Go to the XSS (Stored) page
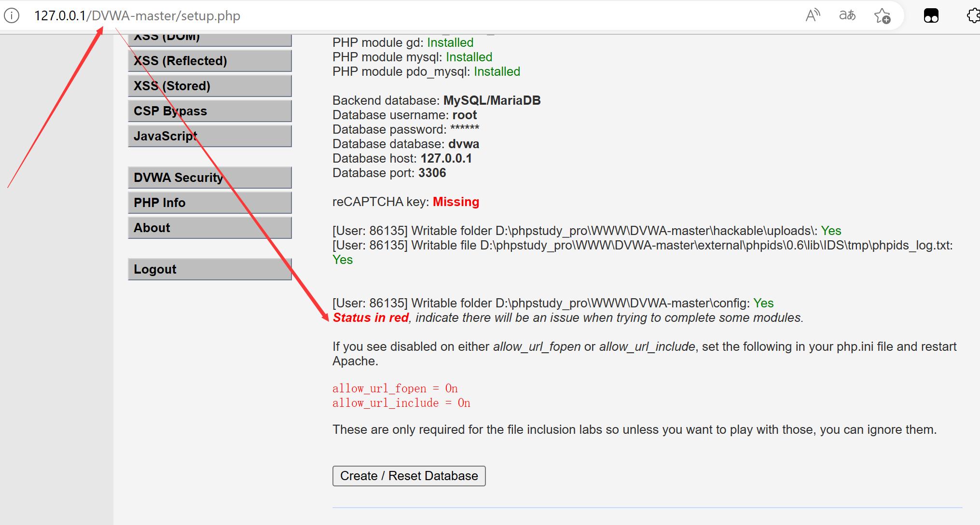The image size is (980, 525). coord(209,86)
